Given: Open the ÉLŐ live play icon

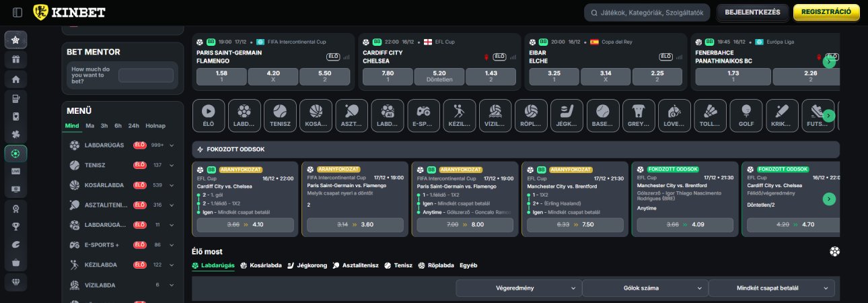Looking at the screenshot, I should [x=209, y=115].
